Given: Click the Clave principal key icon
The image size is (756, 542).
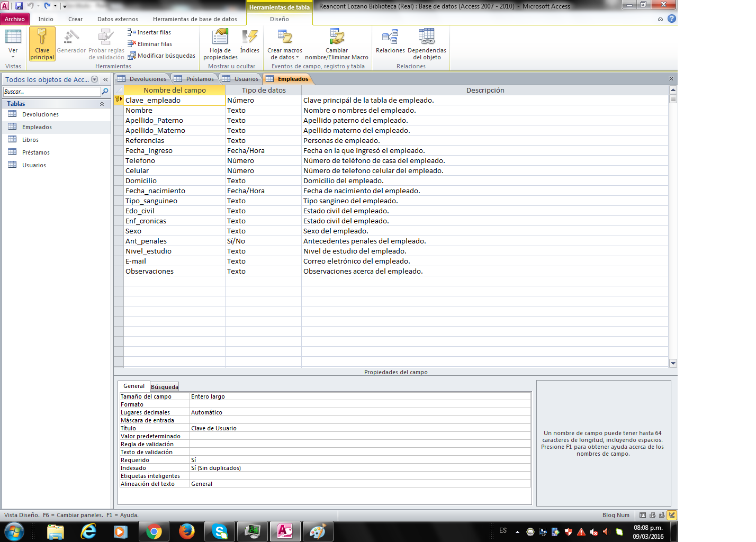Looking at the screenshot, I should click(x=42, y=38).
